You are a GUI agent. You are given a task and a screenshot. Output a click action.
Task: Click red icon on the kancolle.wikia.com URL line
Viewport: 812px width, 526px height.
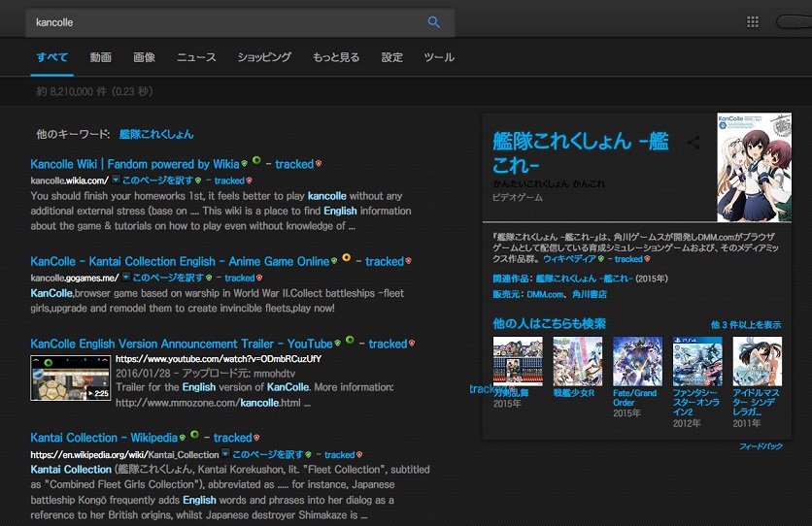249,181
